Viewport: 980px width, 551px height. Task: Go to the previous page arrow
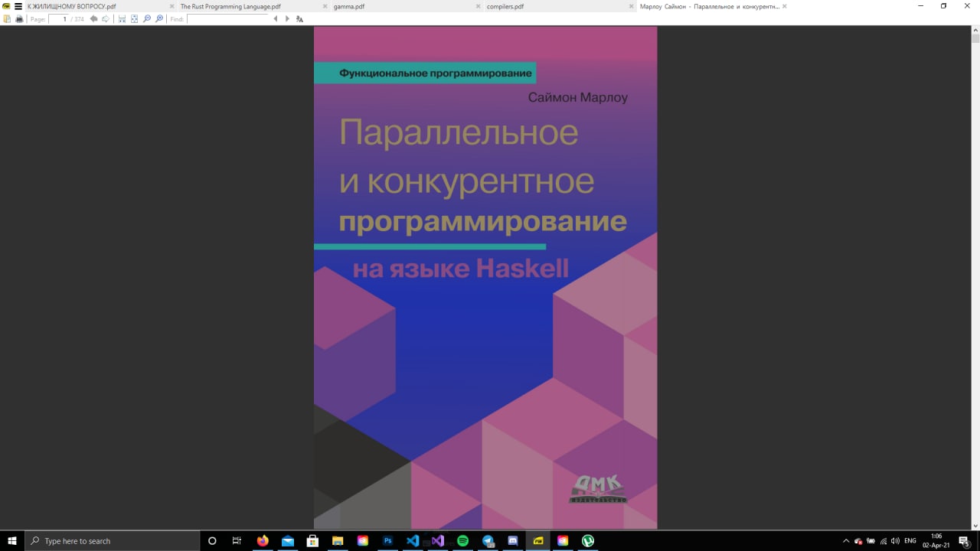click(x=93, y=19)
